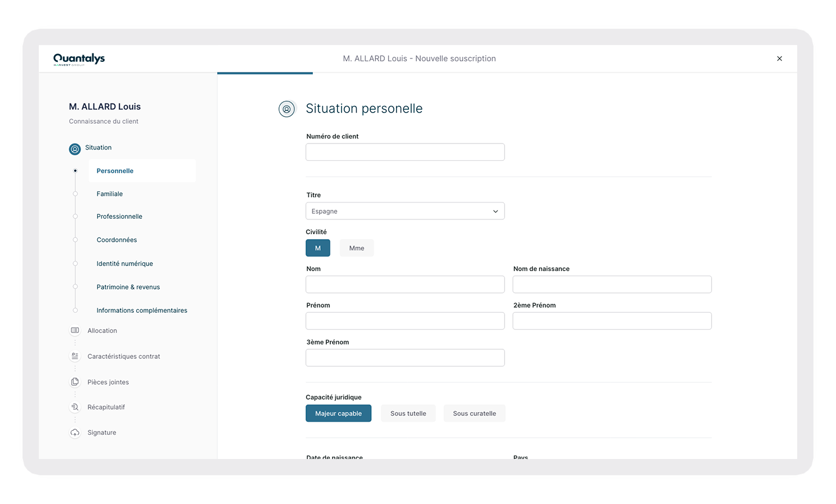This screenshot has width=836, height=504.
Task: Focus the 2ème Prénom field
Action: [x=612, y=321]
